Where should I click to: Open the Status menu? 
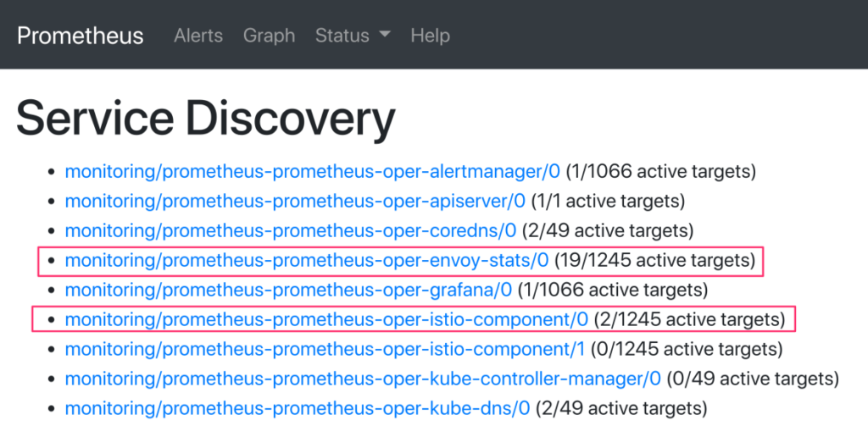coord(342,36)
